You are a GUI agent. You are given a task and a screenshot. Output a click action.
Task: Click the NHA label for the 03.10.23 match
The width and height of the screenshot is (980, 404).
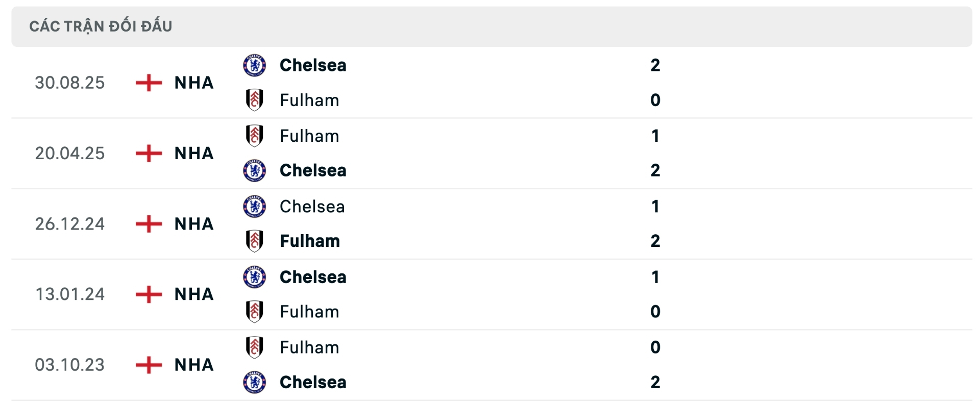(193, 364)
